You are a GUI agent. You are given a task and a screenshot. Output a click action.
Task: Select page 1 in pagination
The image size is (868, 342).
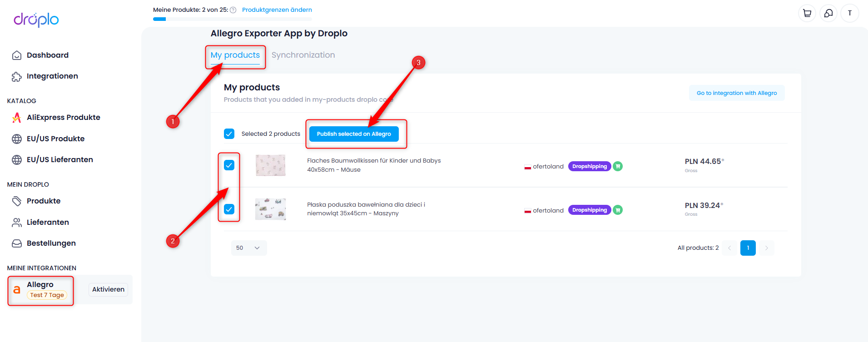coord(748,248)
